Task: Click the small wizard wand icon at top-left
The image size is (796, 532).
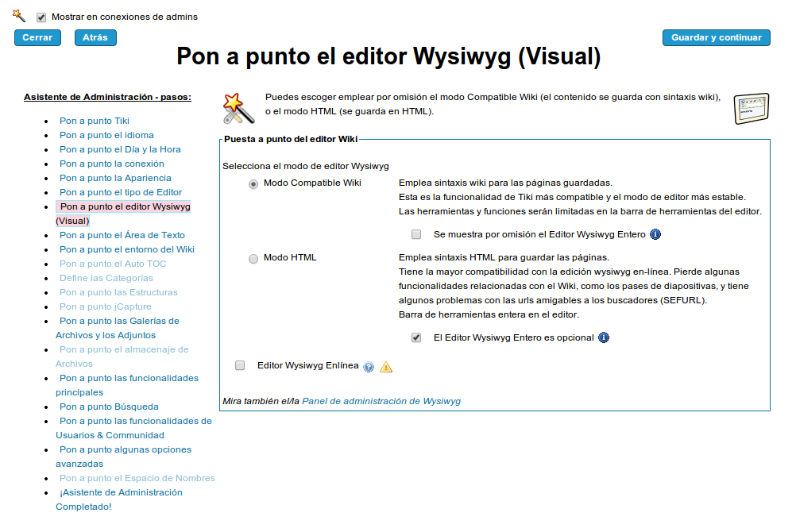Action: click(x=19, y=14)
